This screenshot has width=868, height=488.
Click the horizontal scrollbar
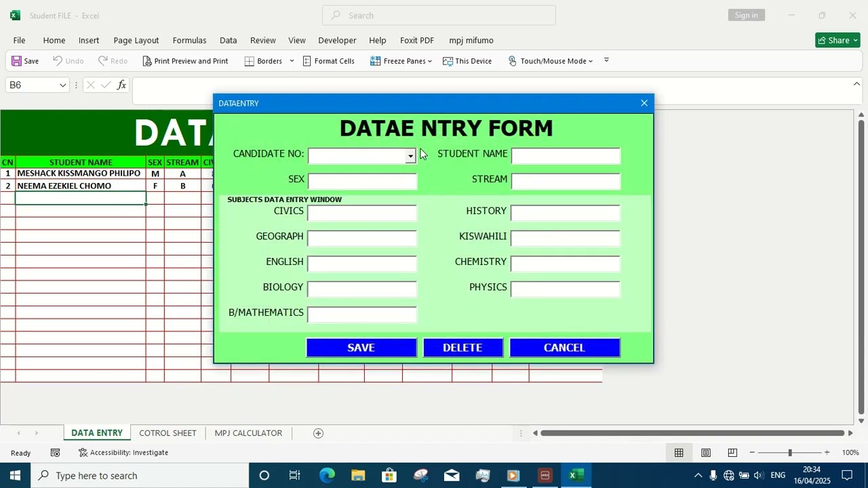692,433
